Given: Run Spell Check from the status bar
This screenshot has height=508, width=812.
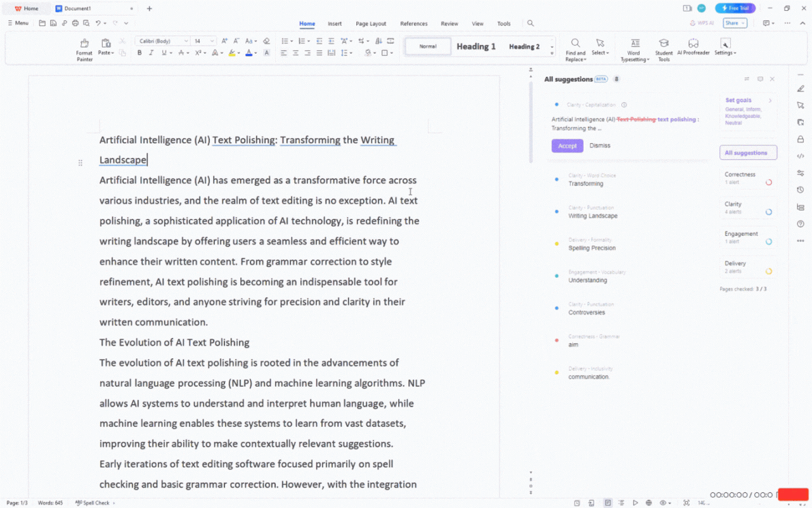Looking at the screenshot, I should (x=94, y=502).
